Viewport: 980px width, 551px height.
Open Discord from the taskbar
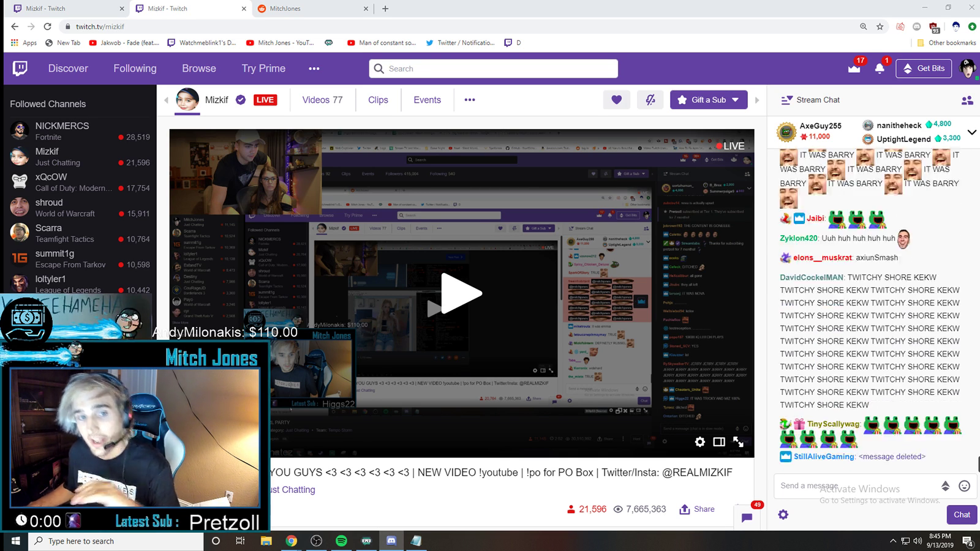pyautogui.click(x=391, y=541)
